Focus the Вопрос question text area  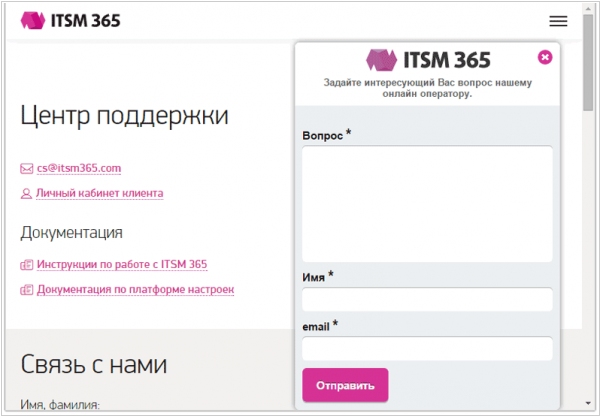point(427,204)
